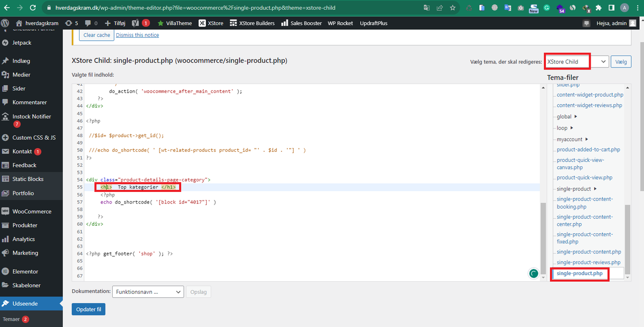The height and width of the screenshot is (327, 644).
Task: Open the notification chat icon near Hejsa
Action: (x=586, y=23)
